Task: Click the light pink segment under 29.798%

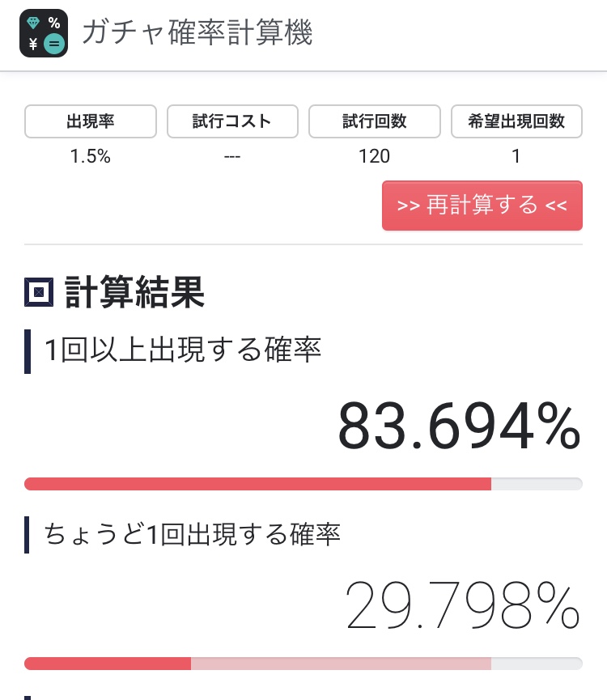Action: click(340, 664)
